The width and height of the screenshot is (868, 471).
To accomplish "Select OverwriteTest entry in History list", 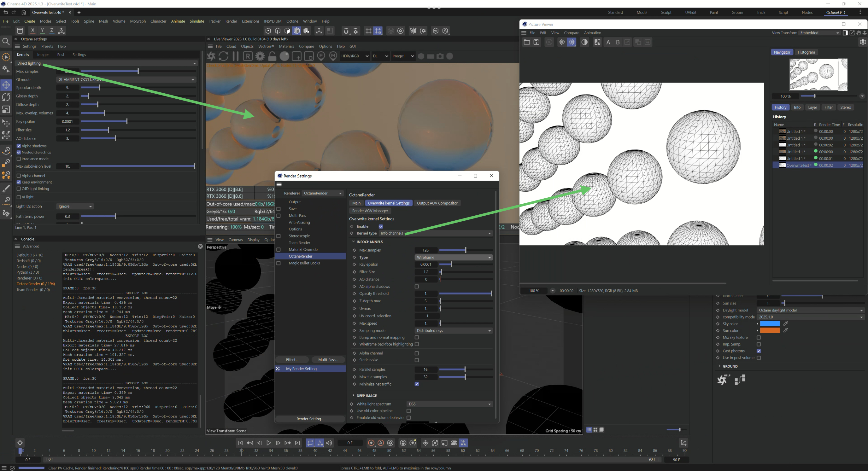I will point(799,166).
